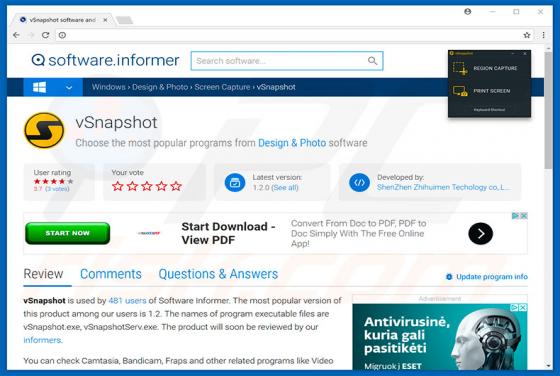Expand the platform dropdown chevron
The image size is (560, 376).
pos(69,87)
